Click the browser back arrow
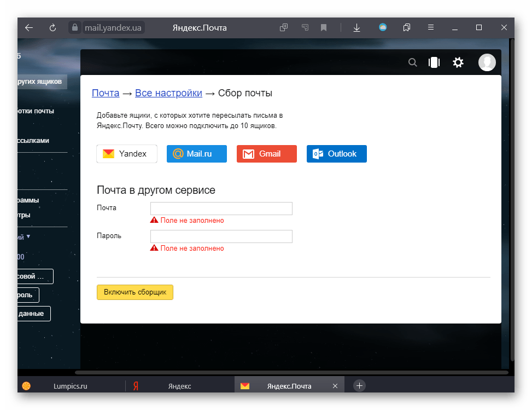This screenshot has width=532, height=410. (x=29, y=27)
